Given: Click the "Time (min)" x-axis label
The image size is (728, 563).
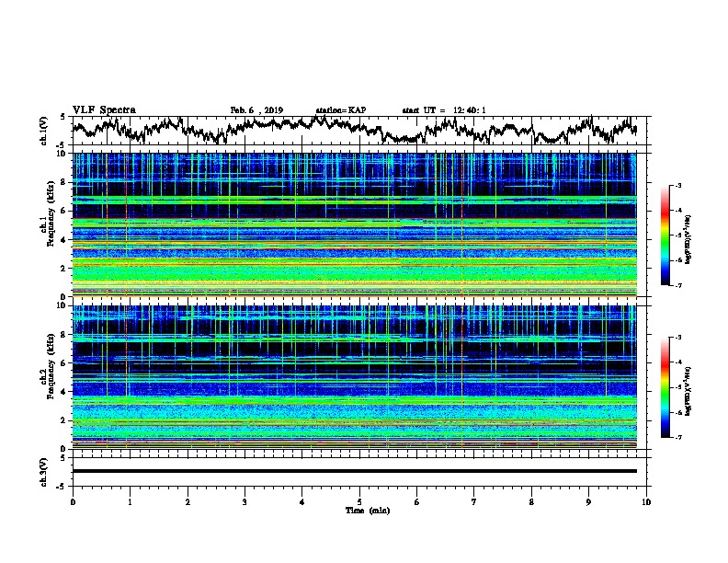Looking at the screenshot, I should tap(368, 511).
